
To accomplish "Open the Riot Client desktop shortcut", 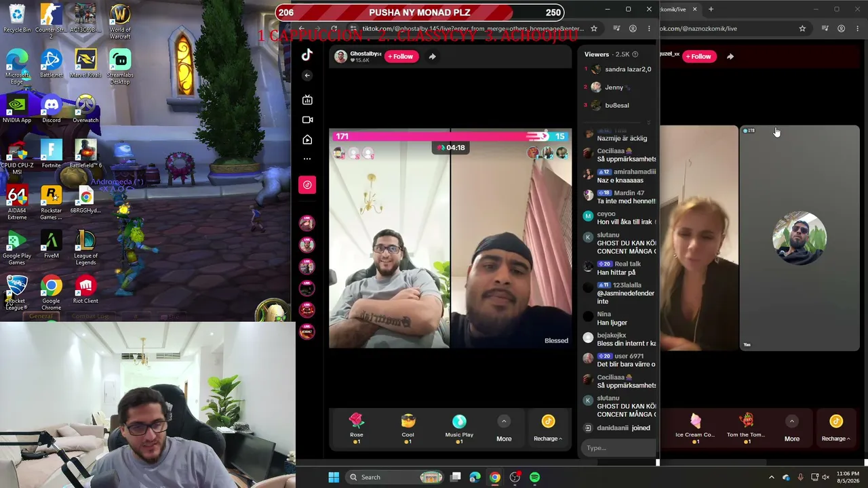I will (x=85, y=290).
